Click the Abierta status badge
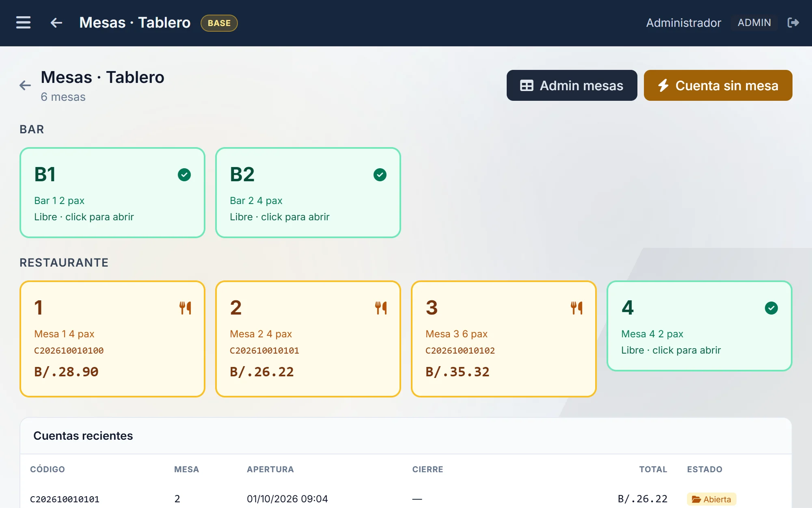The image size is (812, 508). click(711, 499)
